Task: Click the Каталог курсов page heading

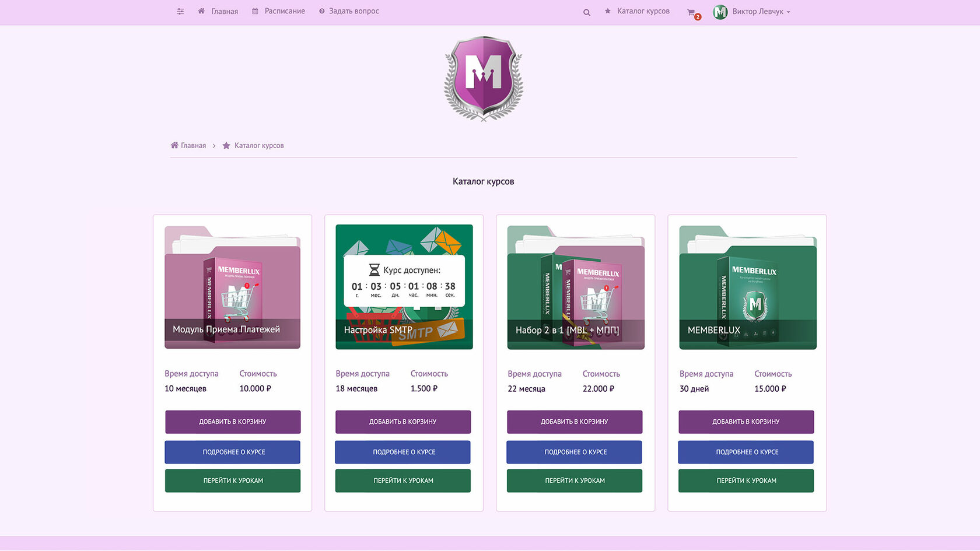Action: point(484,181)
